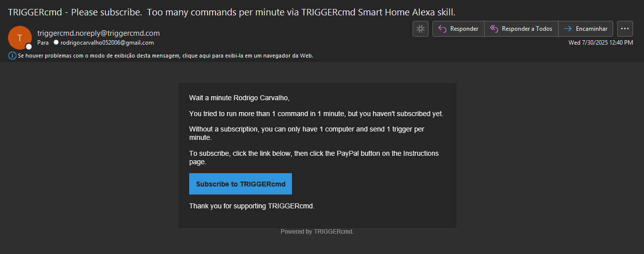The width and height of the screenshot is (644, 254).
Task: Select recipient rodrigocarvalho052006@gmail.com
Action: click(107, 43)
